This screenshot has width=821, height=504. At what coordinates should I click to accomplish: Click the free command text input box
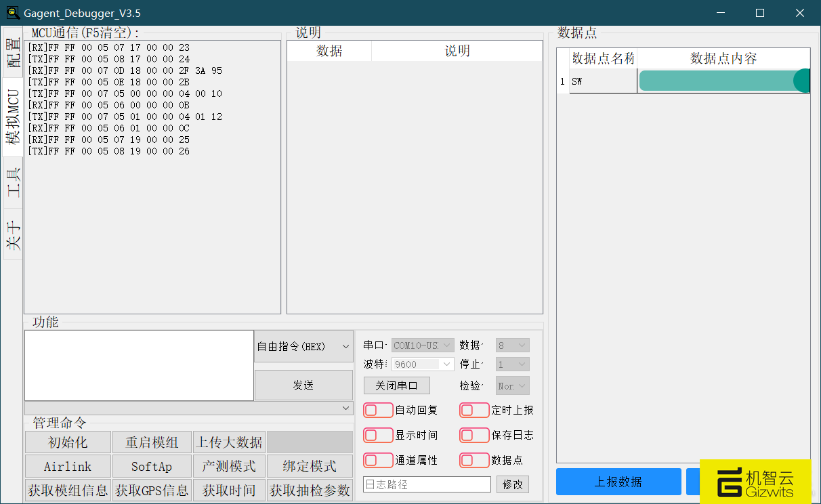139,365
